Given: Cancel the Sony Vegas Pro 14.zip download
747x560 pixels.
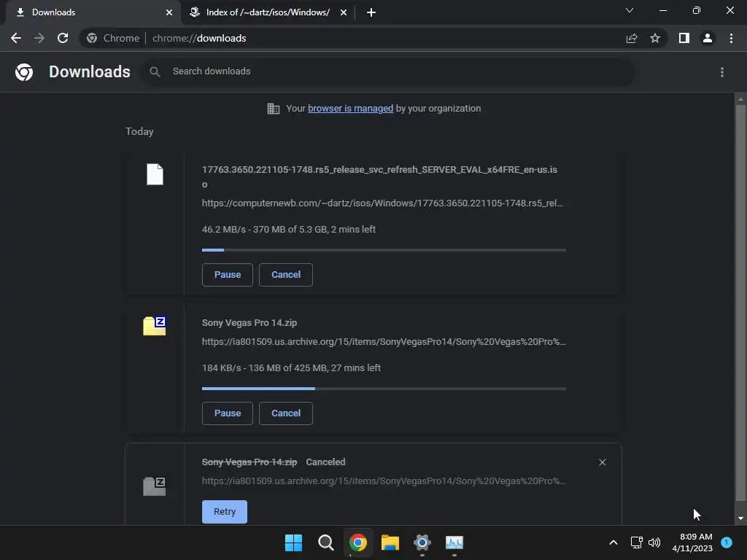Looking at the screenshot, I should click(286, 413).
